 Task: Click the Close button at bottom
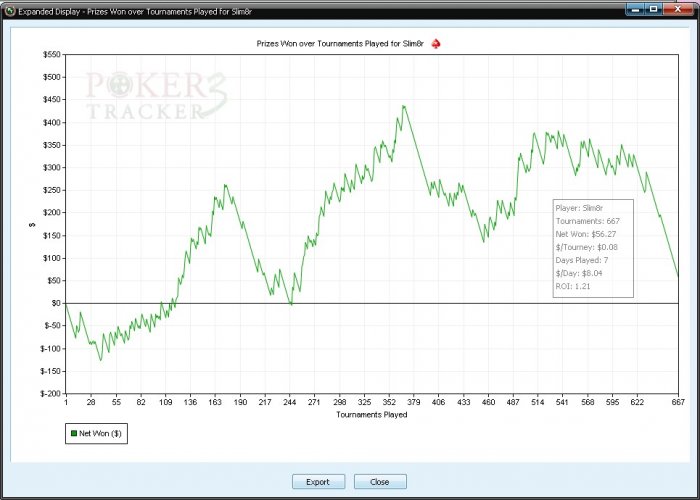(380, 482)
